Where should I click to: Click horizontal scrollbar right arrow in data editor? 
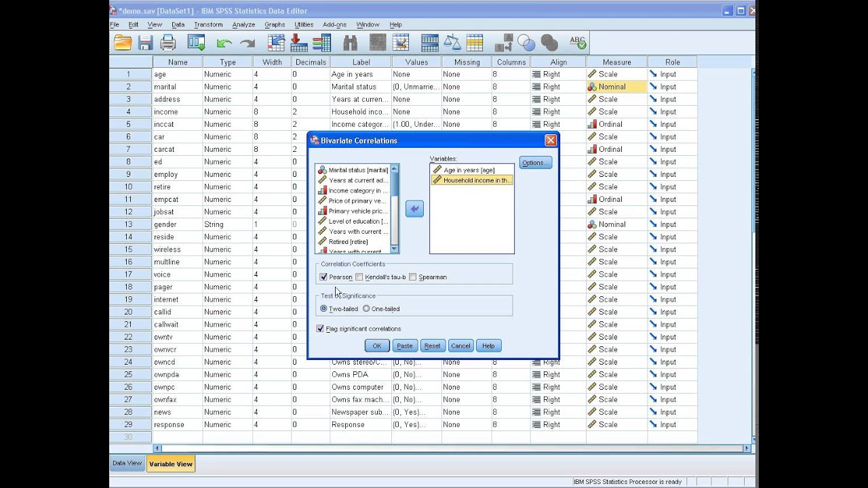coord(748,448)
